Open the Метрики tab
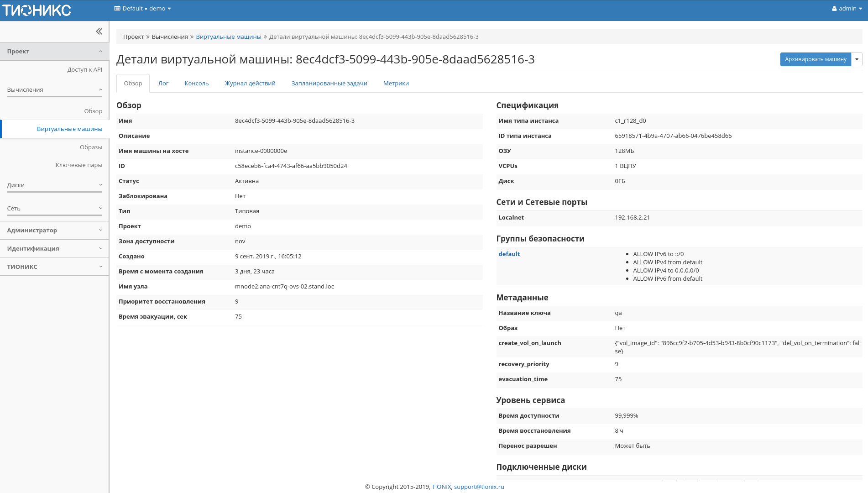 tap(396, 83)
